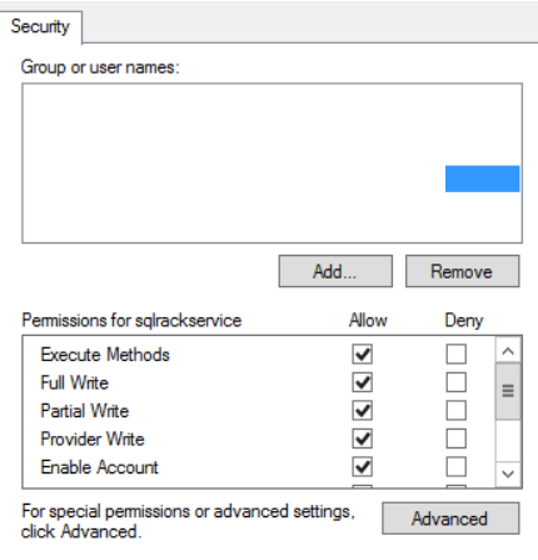Uncheck Allow for Enable Account
Image resolution: width=538 pixels, height=560 pixels.
click(362, 467)
